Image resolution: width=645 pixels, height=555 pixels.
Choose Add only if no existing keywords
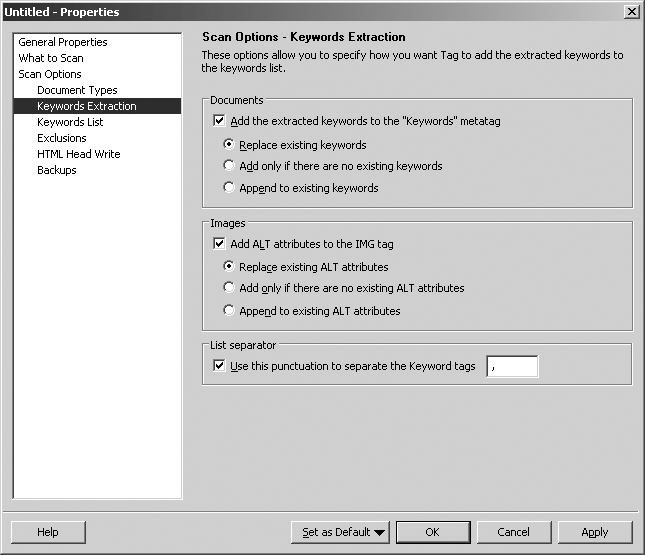point(230,166)
